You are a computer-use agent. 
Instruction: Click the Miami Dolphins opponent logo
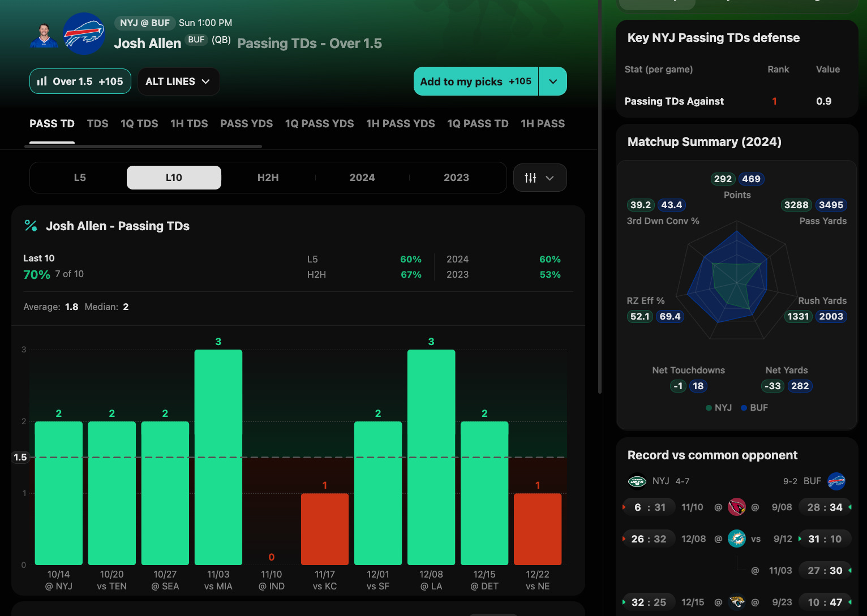click(736, 539)
